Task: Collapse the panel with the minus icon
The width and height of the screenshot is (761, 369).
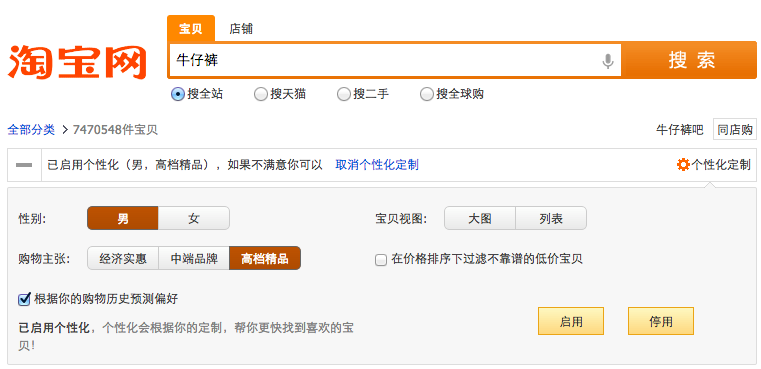Action: tap(24, 165)
